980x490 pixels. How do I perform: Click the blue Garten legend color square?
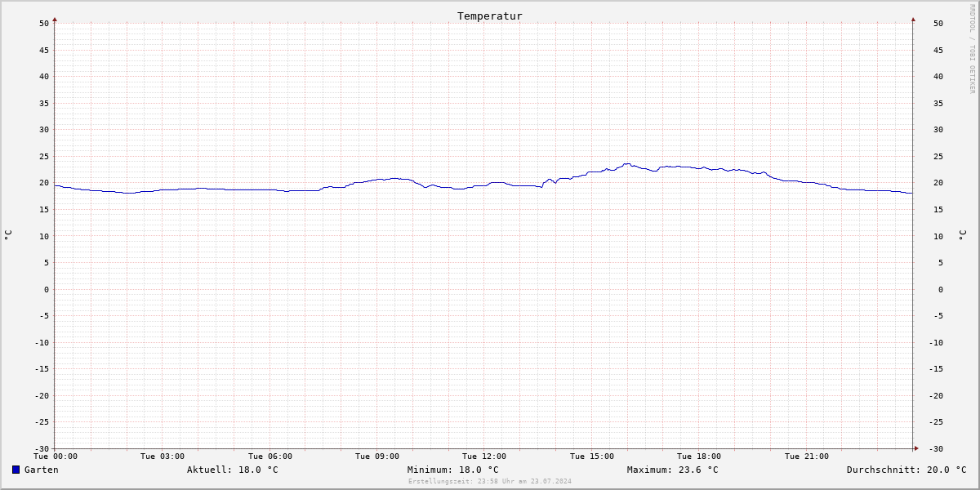pos(16,470)
